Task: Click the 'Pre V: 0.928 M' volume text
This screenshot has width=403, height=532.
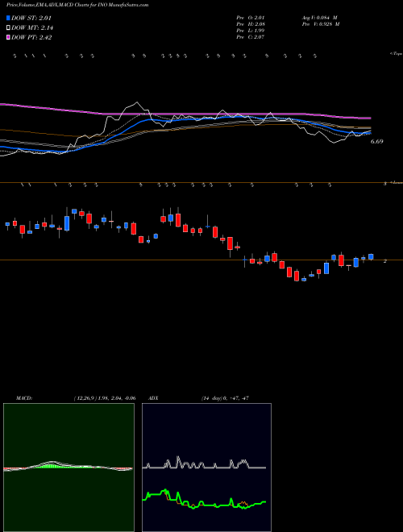Action: (x=320, y=24)
